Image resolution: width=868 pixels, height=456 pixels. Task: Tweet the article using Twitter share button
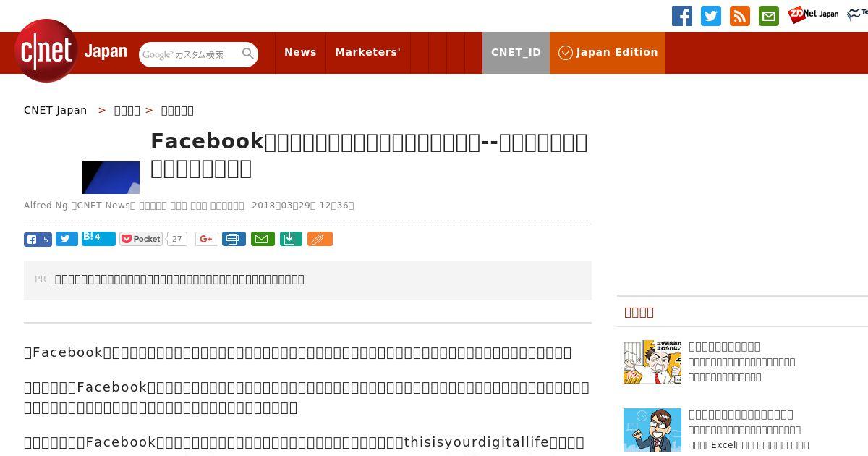click(67, 239)
